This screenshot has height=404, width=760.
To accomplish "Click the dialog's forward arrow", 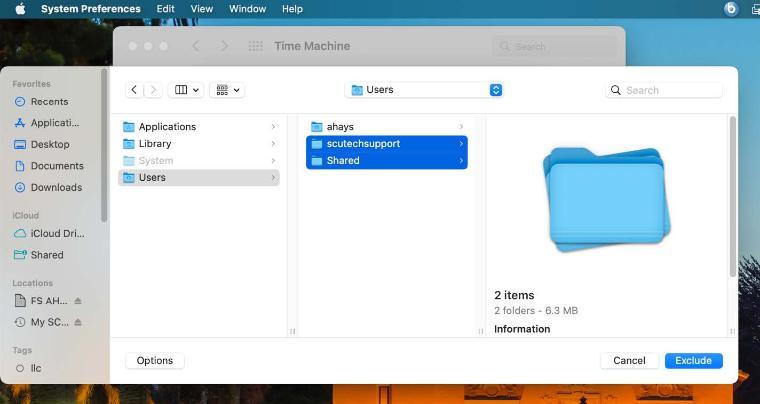I will (153, 90).
